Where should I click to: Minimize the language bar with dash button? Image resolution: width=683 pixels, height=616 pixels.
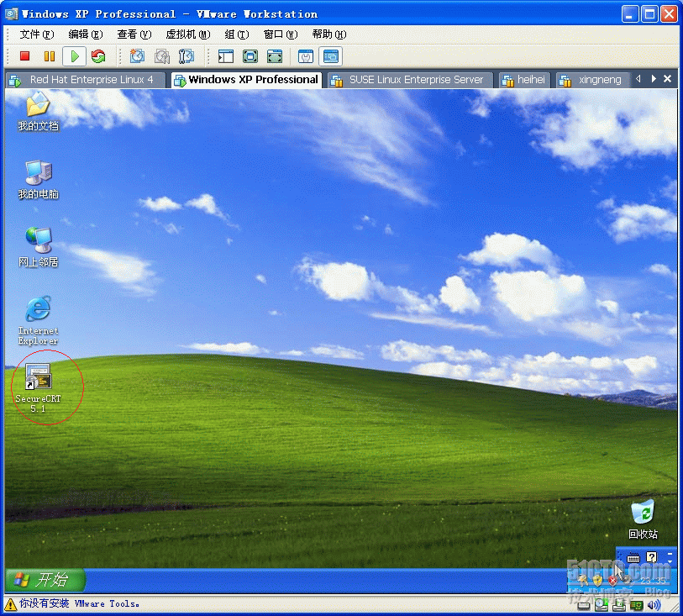pyautogui.click(x=670, y=553)
